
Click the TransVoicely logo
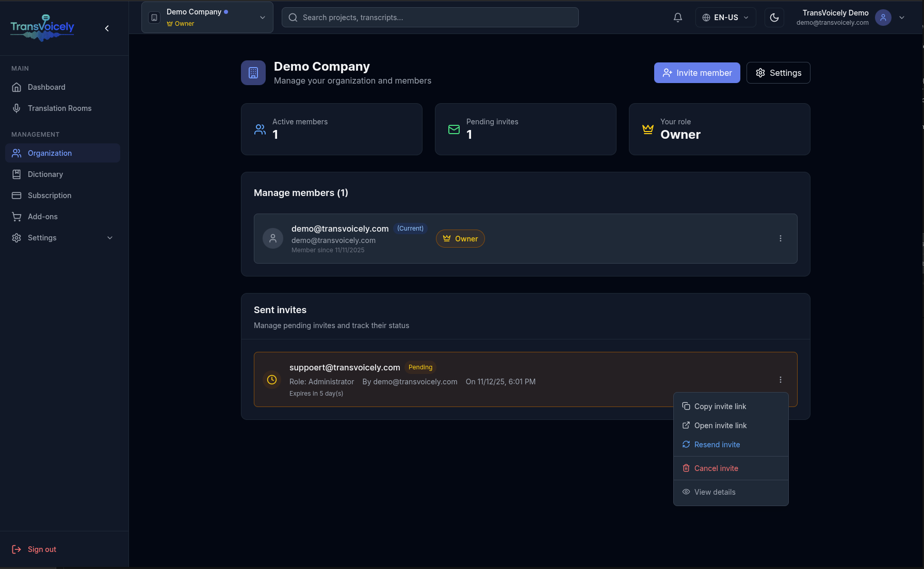[42, 28]
